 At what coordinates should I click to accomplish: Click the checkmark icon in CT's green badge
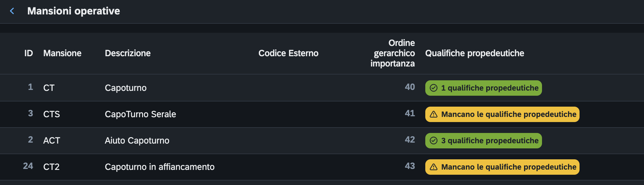point(434,88)
